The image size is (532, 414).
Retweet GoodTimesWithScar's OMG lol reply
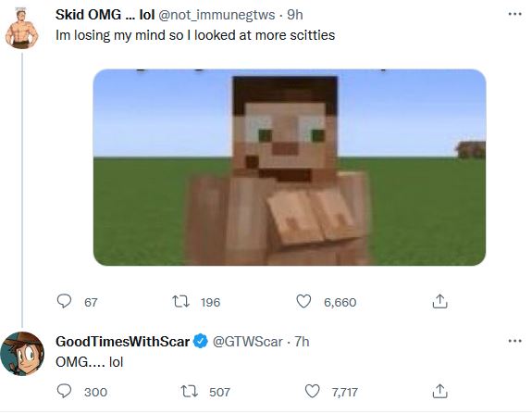[x=190, y=391]
